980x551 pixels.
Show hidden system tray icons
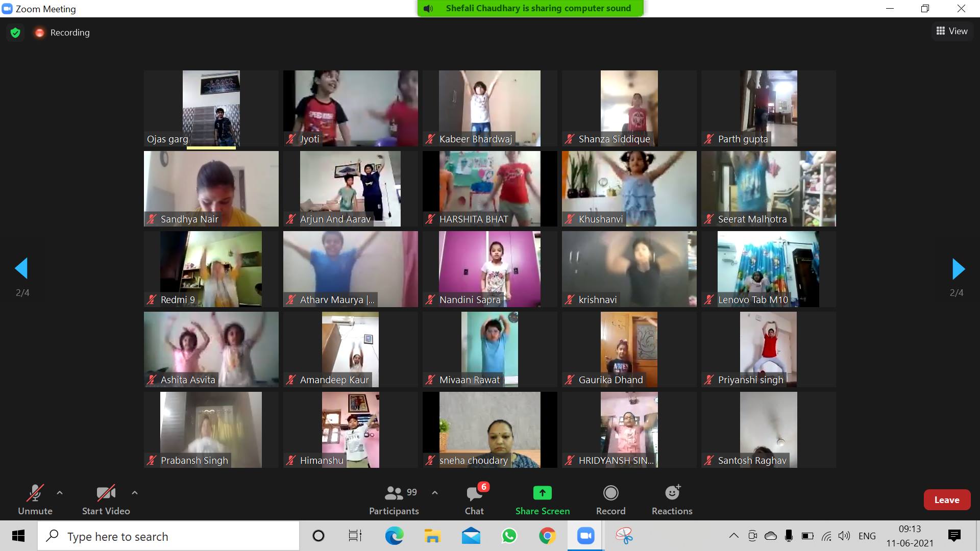(x=733, y=536)
